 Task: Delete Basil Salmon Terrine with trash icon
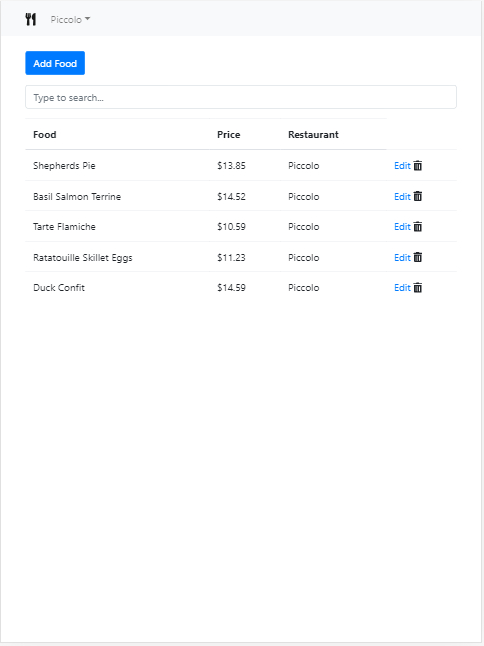(418, 196)
